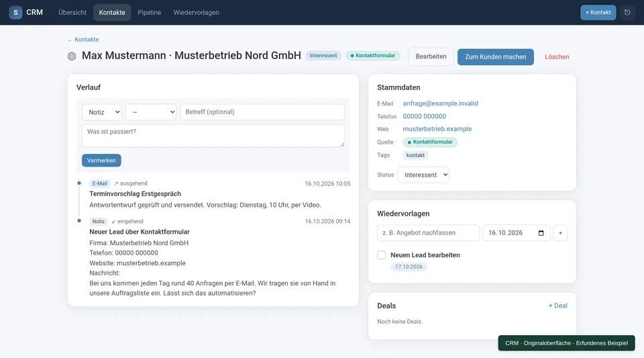The height and width of the screenshot is (358, 644).
Task: Click phone number link in Stammdaten
Action: coord(424,116)
